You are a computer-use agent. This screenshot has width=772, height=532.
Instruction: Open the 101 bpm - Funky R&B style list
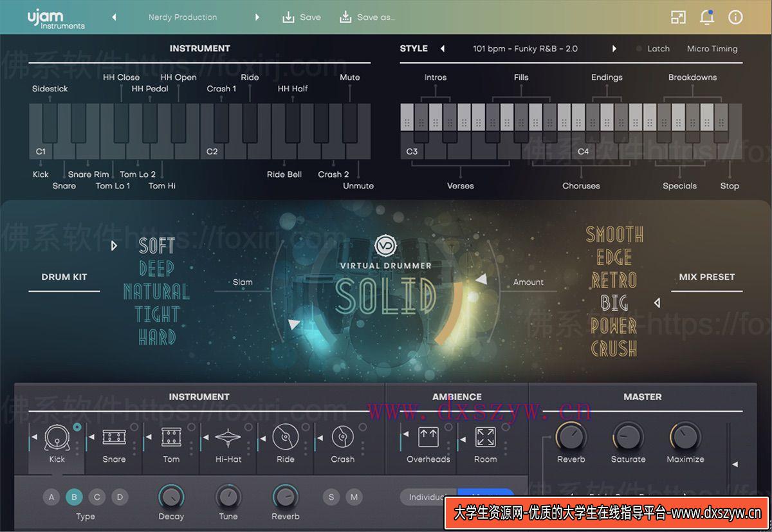point(525,49)
